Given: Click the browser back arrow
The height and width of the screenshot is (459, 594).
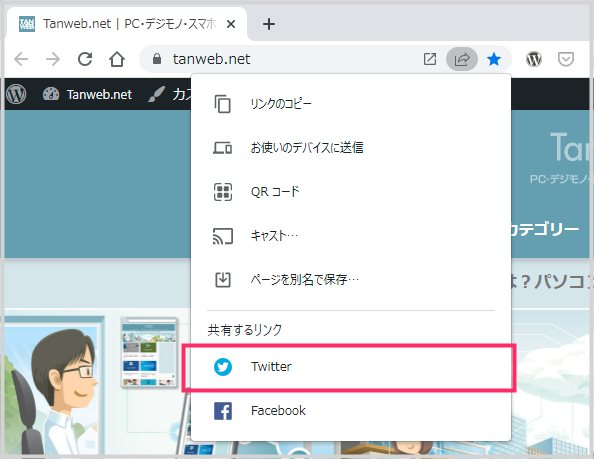Looking at the screenshot, I should 21,59.
